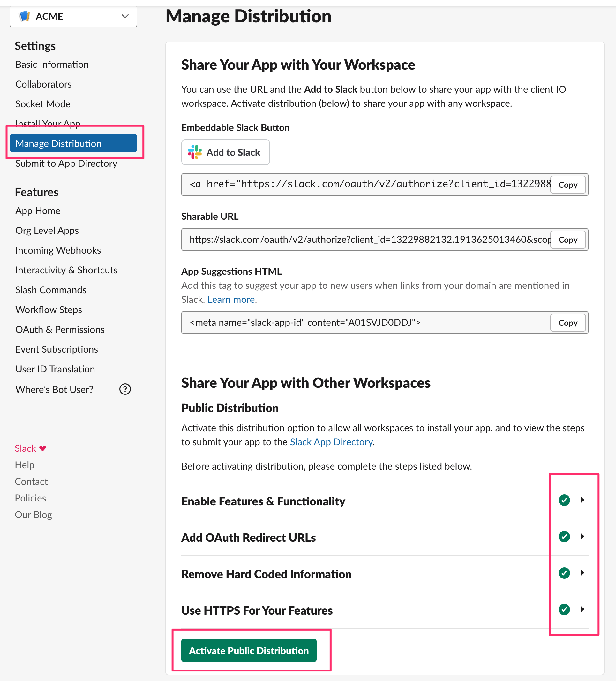Select Event Subscriptions in Features menu
The height and width of the screenshot is (681, 616).
click(x=56, y=349)
